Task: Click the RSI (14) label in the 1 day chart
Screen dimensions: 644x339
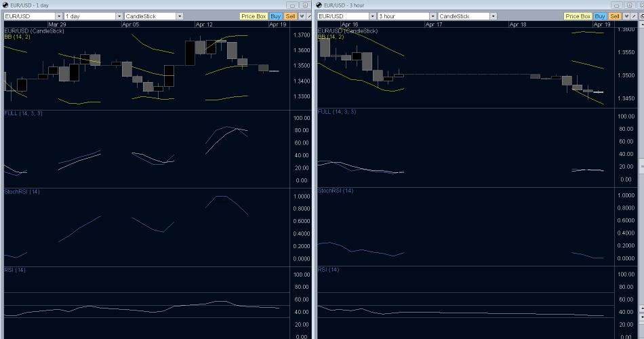Action: click(x=15, y=270)
